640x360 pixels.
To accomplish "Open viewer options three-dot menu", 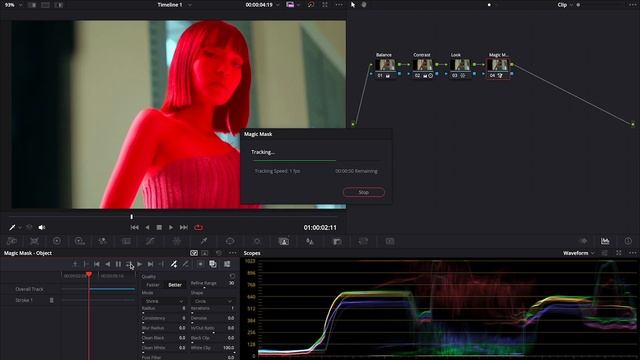I will (339, 4).
